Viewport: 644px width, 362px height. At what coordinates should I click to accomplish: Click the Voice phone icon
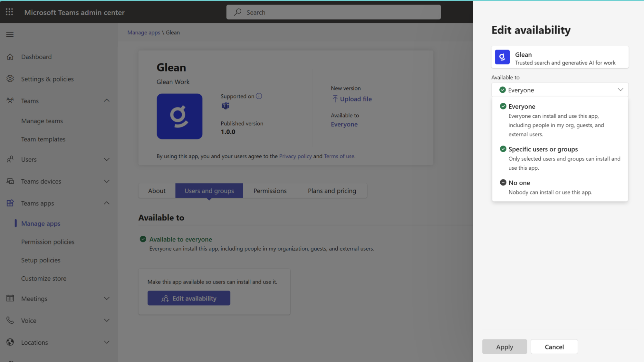tap(10, 320)
